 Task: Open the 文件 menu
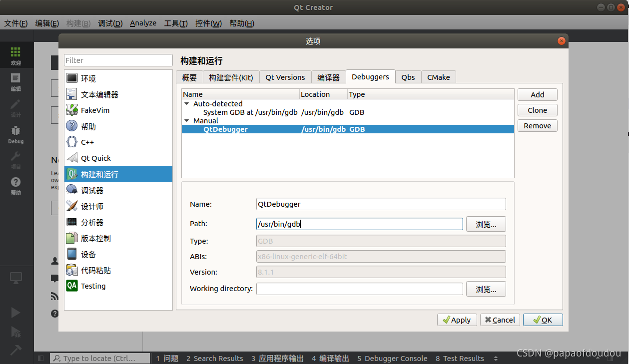coord(16,23)
